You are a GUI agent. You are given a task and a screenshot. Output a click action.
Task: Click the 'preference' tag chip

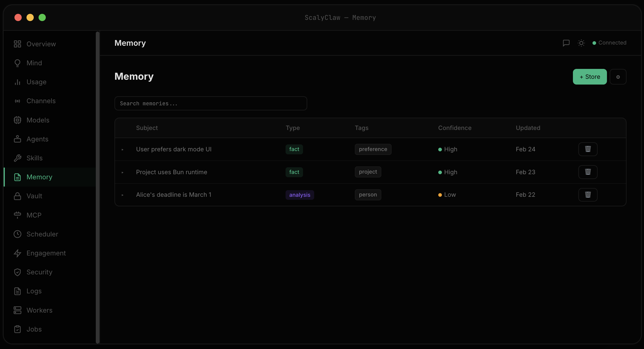pos(373,149)
